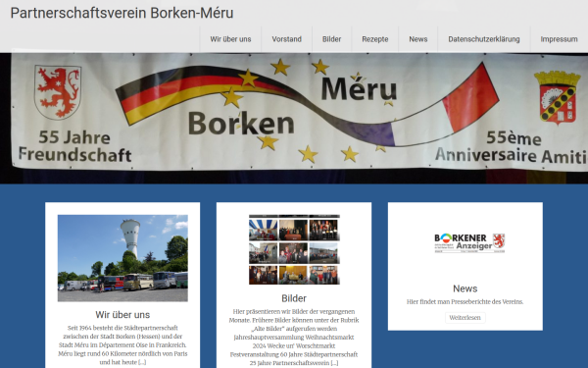Open the Wir über uns menu item
Screen dimensions: 588x368
click(230, 39)
